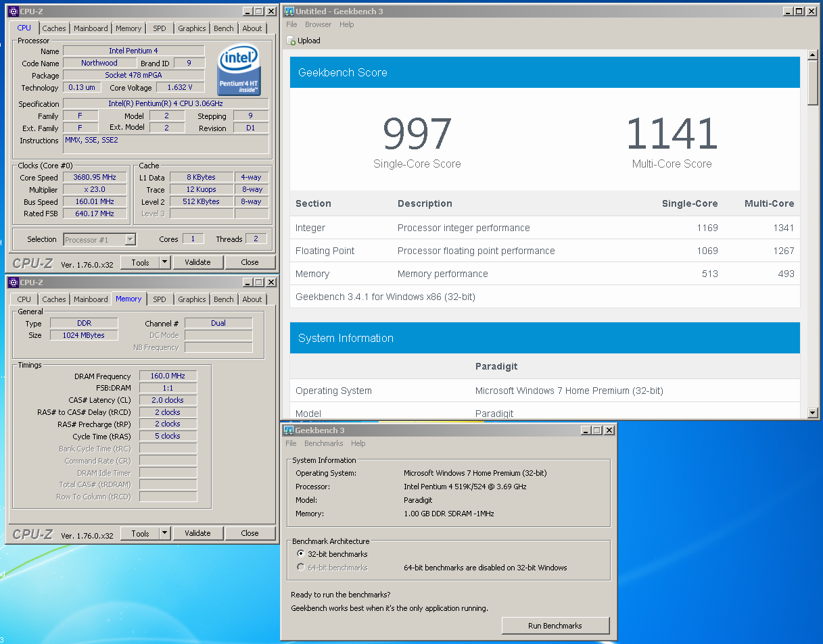Screen dimensions: 823x644
Task: Click the Multiplier value x 23.0
Action: click(95, 190)
